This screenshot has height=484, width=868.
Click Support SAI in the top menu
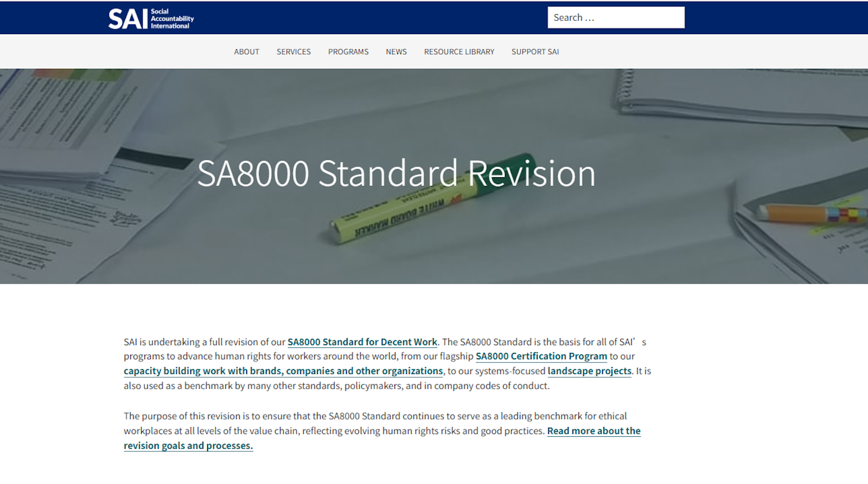click(x=535, y=51)
